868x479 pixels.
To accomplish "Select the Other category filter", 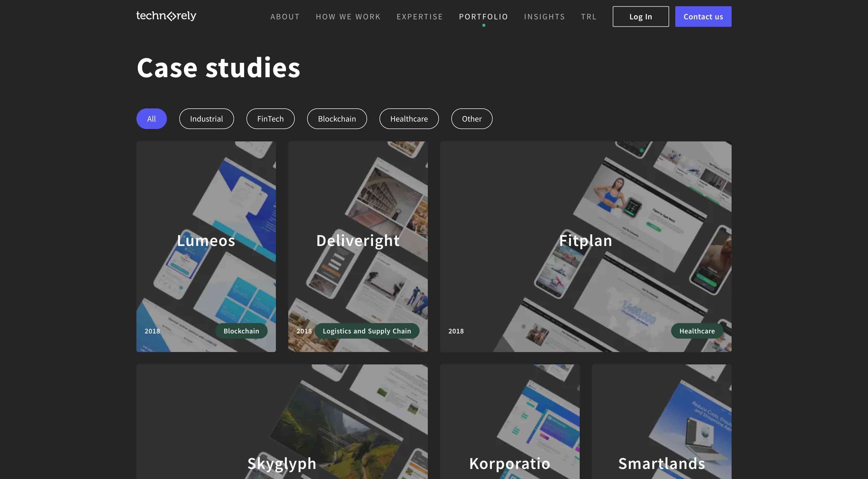I will coord(471,119).
